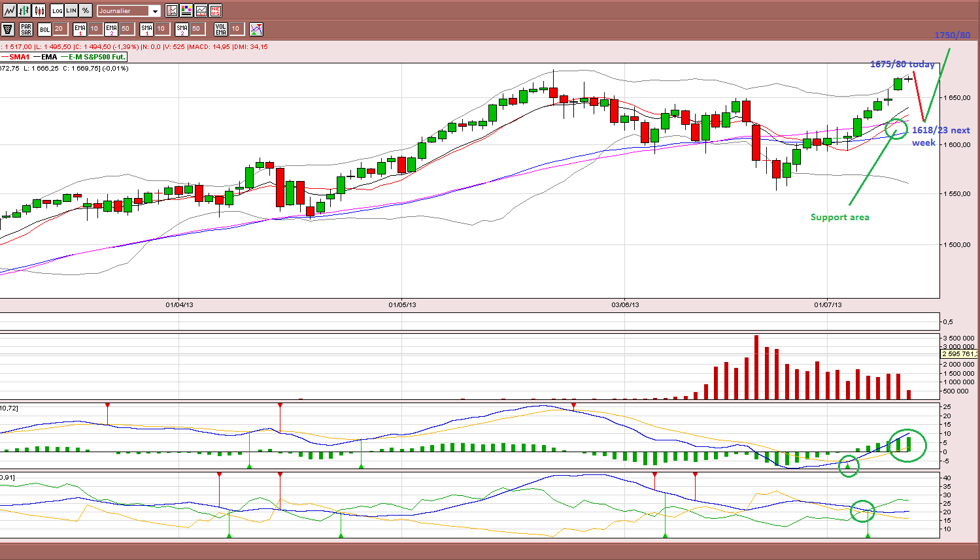Image resolution: width=980 pixels, height=560 pixels.
Task: Toggle the SMA 1 indicator
Action: pyautogui.click(x=146, y=29)
